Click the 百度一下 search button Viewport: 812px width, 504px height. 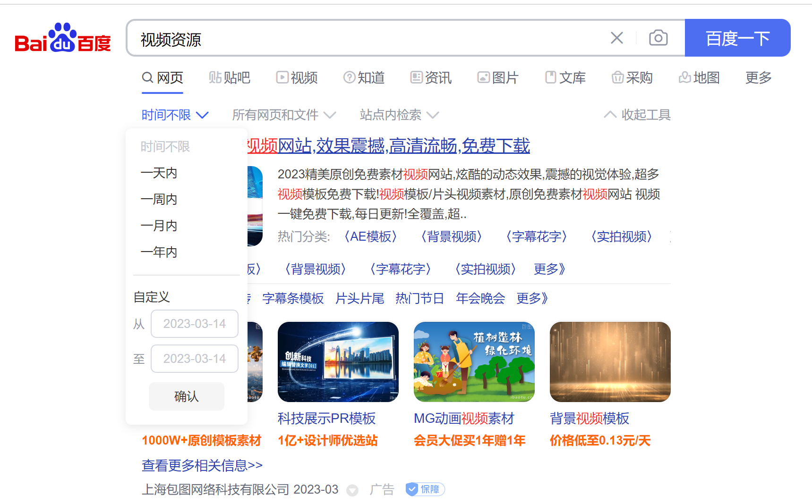(x=737, y=38)
